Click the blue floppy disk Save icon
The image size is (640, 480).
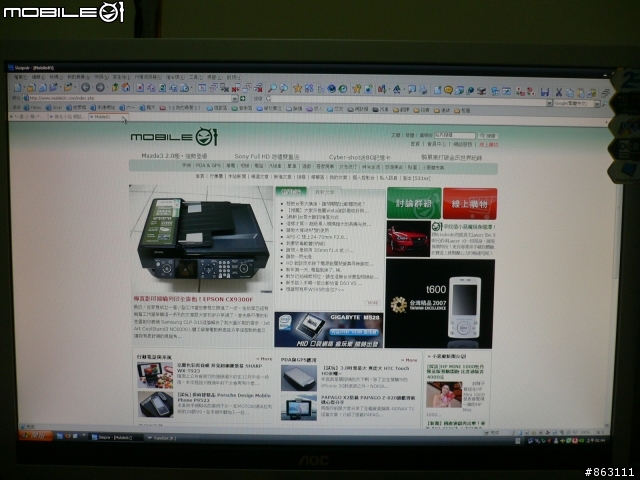544,92
